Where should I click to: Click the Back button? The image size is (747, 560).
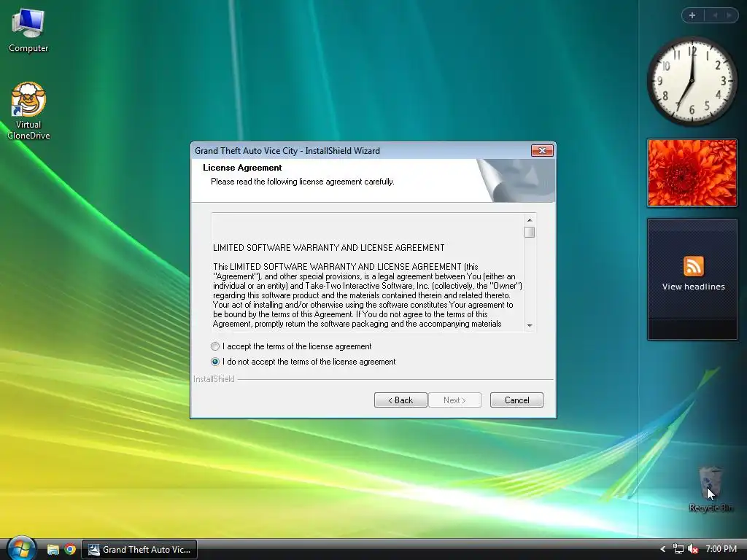click(400, 400)
